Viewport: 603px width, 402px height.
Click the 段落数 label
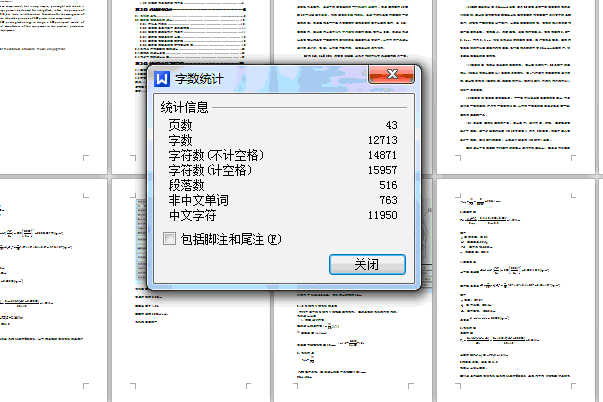pos(187,185)
